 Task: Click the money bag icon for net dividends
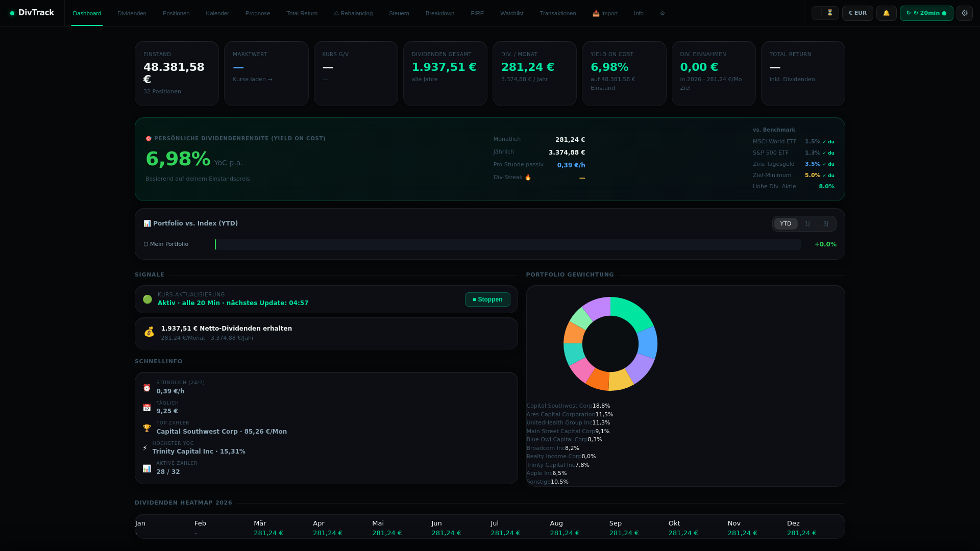click(x=149, y=332)
